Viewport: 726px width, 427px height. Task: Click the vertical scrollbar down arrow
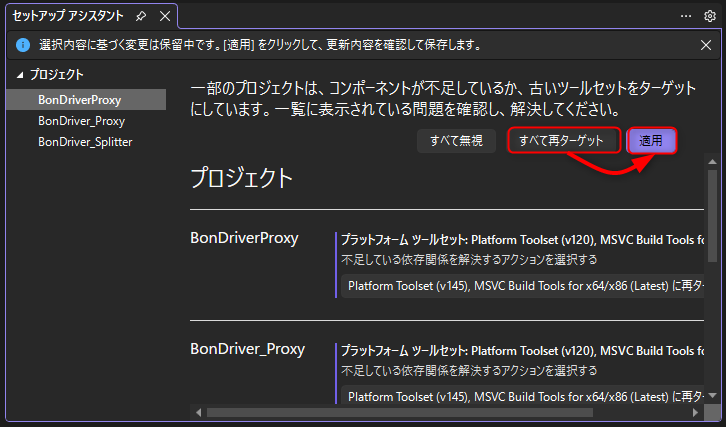711,398
